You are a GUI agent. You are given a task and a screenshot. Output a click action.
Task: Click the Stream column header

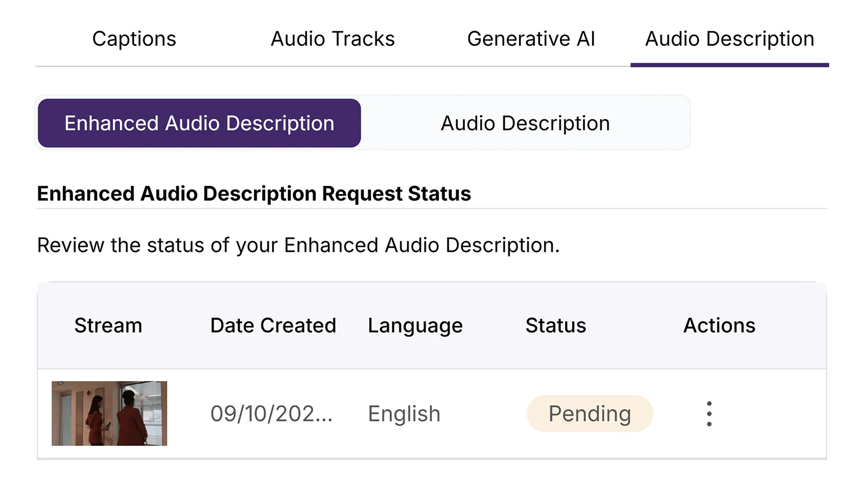pos(108,325)
